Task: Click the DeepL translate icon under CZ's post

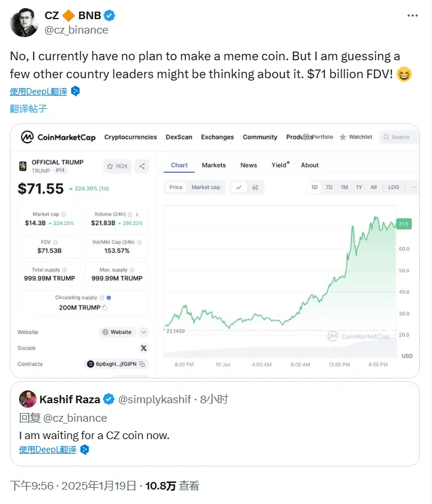Action: (75, 91)
